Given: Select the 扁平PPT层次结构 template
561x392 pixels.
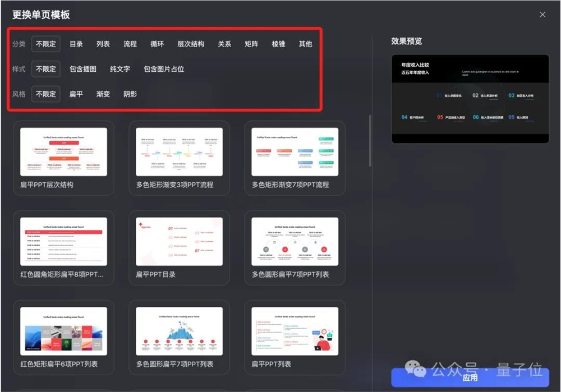Looking at the screenshot, I should tap(63, 151).
